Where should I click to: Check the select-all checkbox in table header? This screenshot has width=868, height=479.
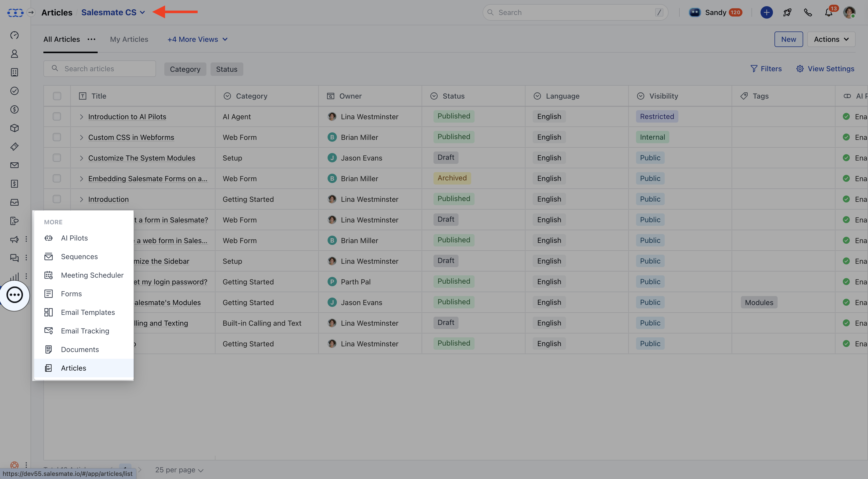point(57,96)
